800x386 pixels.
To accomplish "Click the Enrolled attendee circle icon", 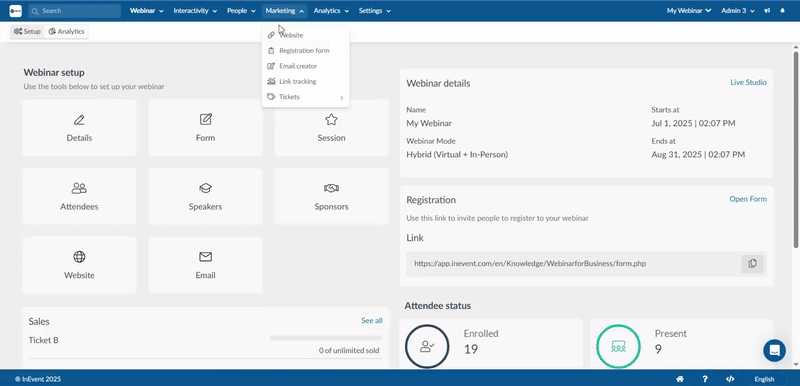I will tap(427, 346).
